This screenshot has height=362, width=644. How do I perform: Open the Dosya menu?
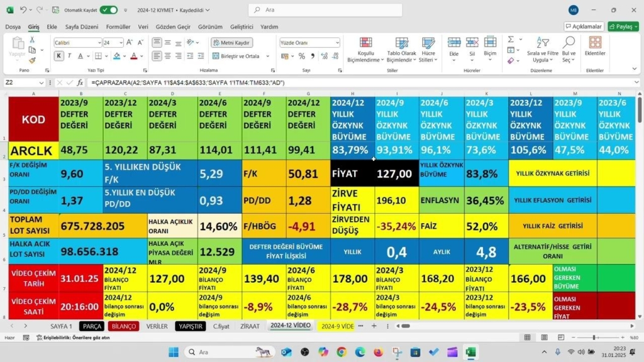(x=13, y=26)
